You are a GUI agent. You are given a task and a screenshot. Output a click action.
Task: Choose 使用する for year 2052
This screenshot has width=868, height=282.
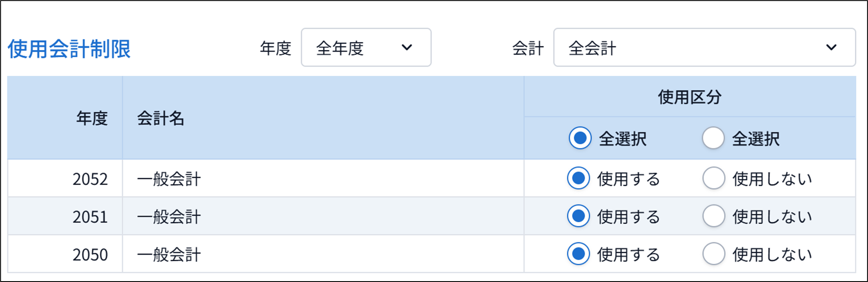(578, 178)
